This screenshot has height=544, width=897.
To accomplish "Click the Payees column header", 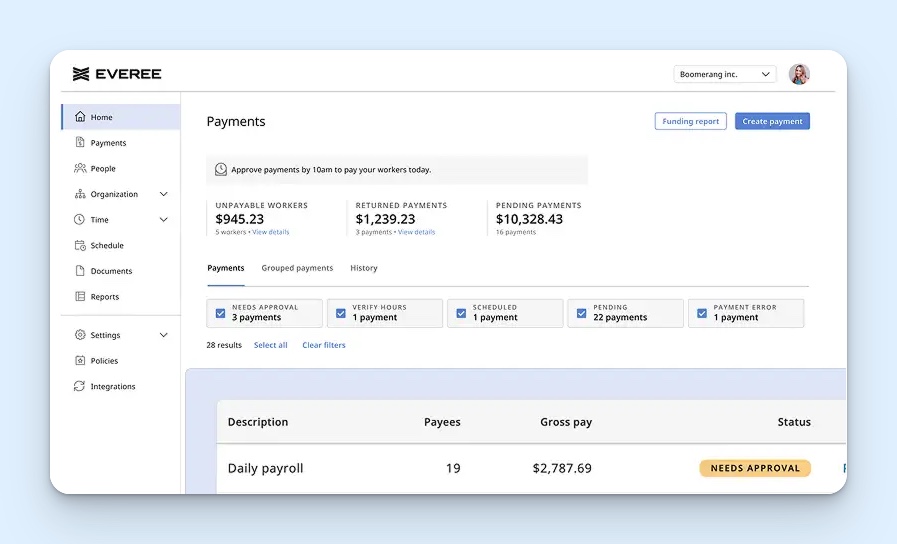I will point(442,422).
